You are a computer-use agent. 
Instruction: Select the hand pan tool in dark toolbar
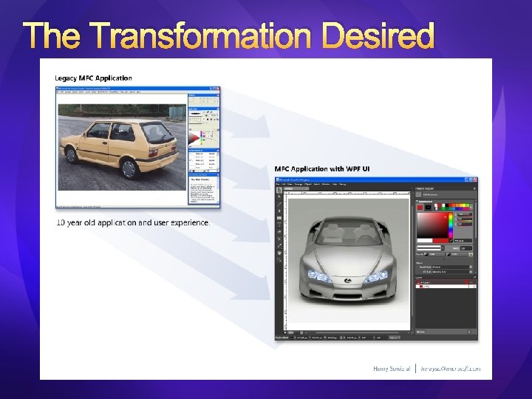(279, 253)
